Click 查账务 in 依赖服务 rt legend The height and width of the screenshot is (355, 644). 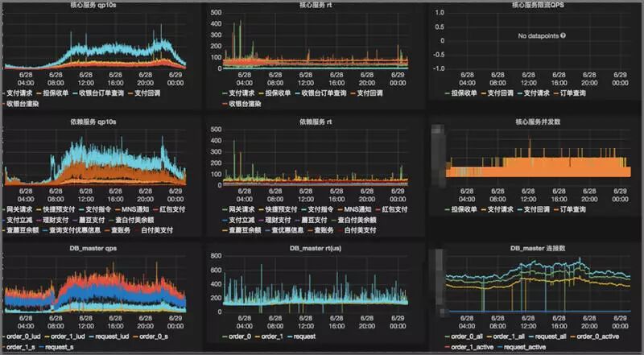324,230
